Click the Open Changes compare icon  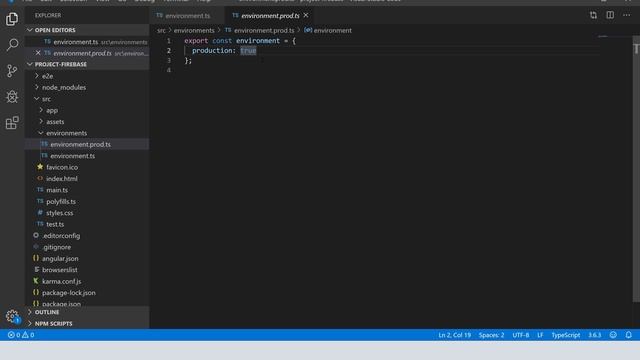(x=593, y=15)
